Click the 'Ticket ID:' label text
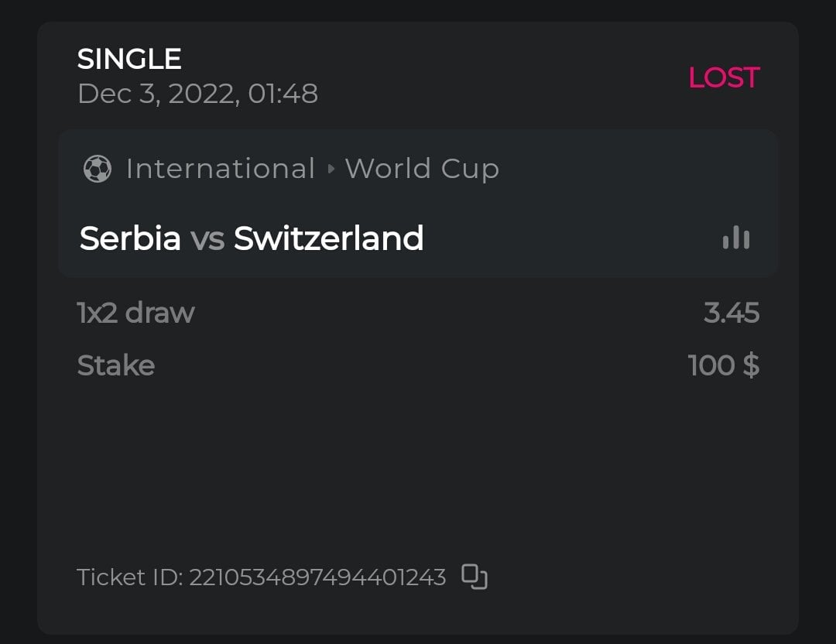The width and height of the screenshot is (836, 644). [x=129, y=577]
